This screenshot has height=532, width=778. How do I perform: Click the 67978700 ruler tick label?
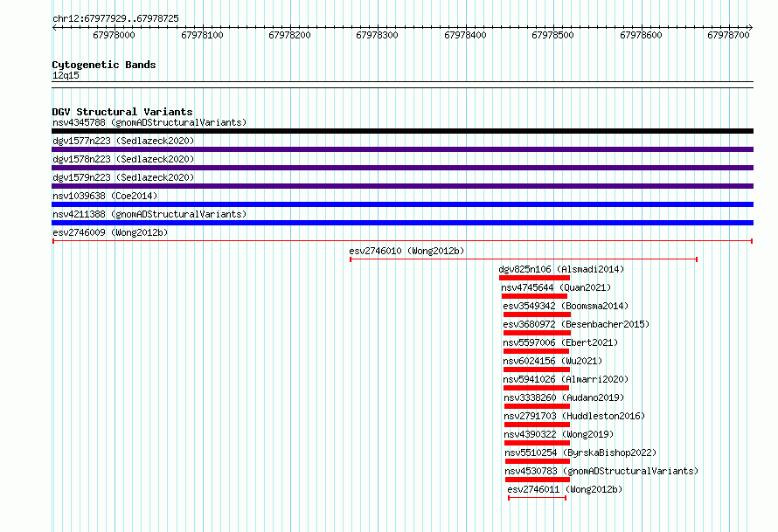point(728,35)
